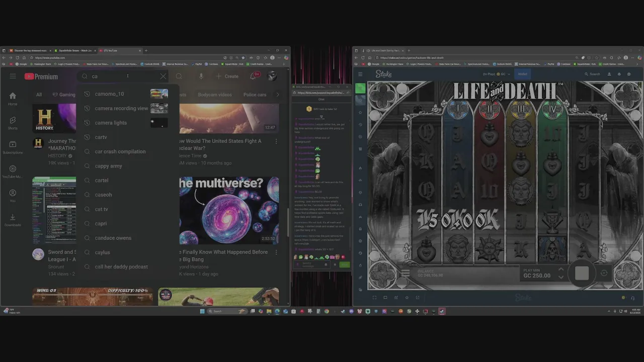Click Stake Search in the header
This screenshot has height=362, width=644.
coord(592,74)
